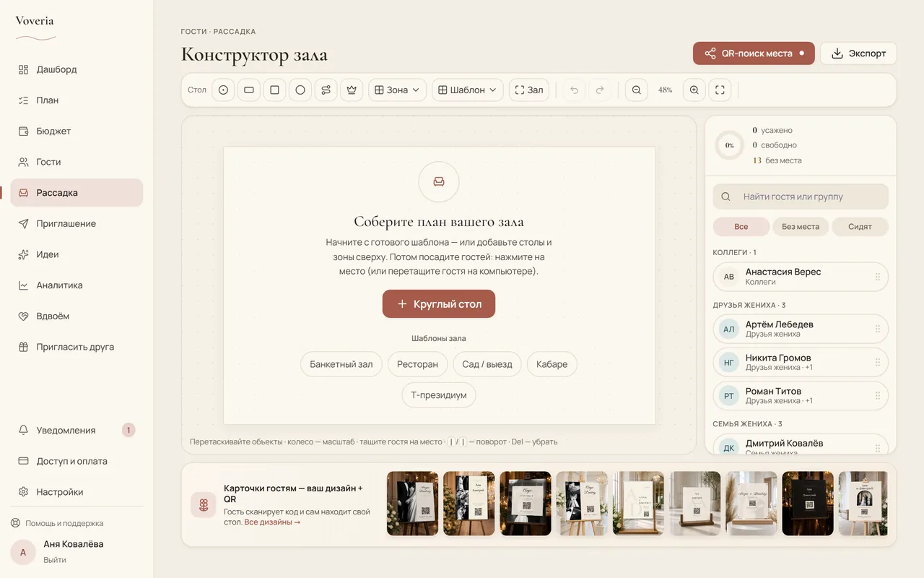Click the 48% zoom level value
Viewport: 924px width, 578px height.
[665, 90]
